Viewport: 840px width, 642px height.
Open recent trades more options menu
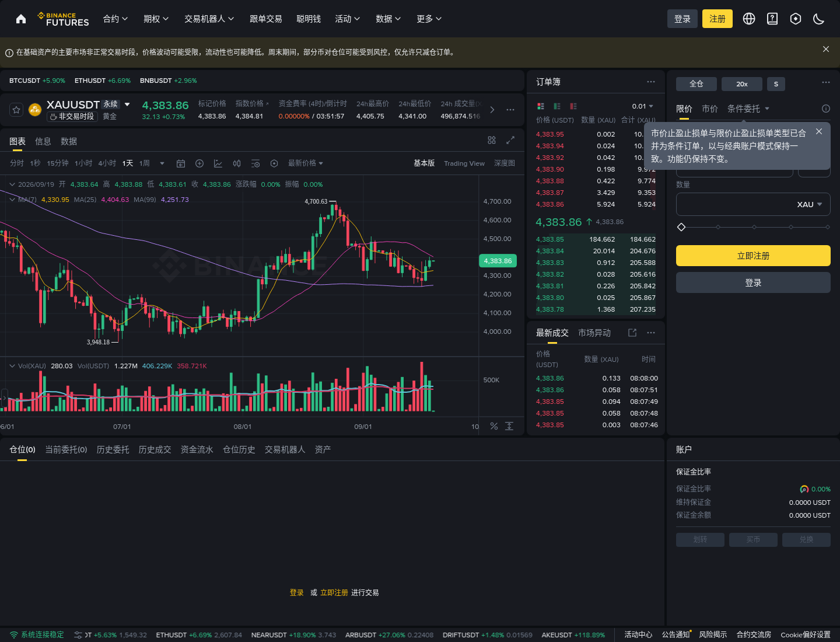[651, 333]
